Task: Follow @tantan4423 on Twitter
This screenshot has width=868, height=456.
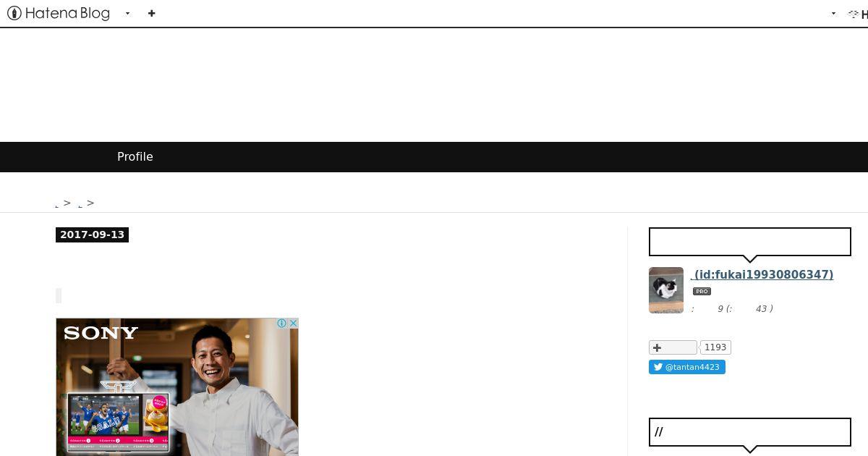Action: pos(687,367)
